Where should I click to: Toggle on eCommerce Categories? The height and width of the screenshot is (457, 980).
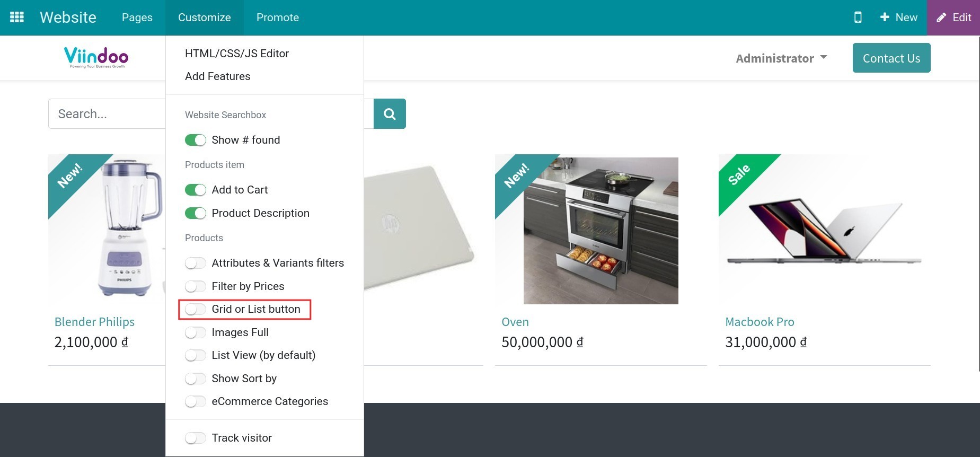(x=196, y=401)
